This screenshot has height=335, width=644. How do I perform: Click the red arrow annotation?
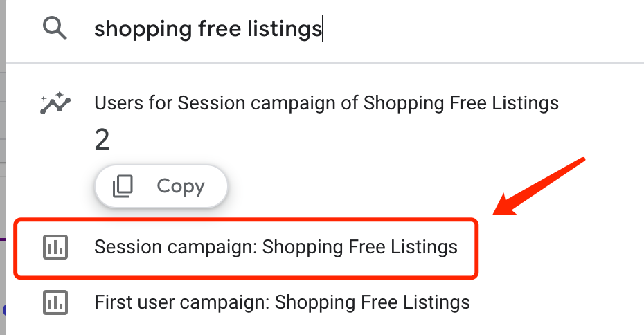coord(539,186)
